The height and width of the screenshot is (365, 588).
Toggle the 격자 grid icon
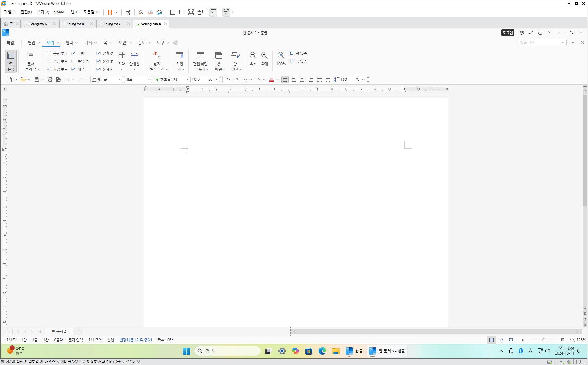click(122, 56)
